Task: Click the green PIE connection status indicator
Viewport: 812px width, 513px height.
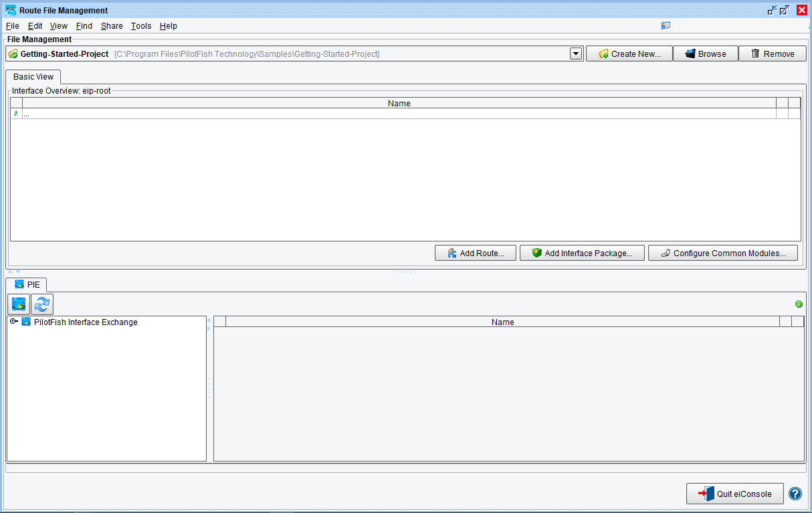Action: coord(798,304)
